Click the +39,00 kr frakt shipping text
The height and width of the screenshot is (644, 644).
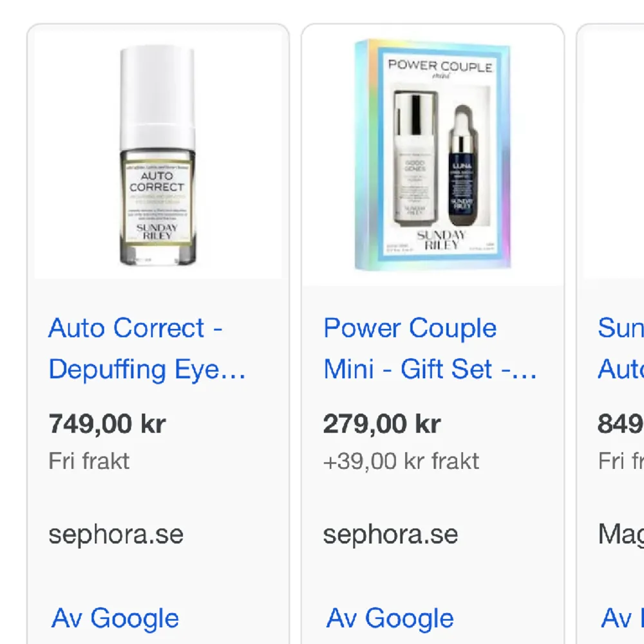tap(401, 460)
